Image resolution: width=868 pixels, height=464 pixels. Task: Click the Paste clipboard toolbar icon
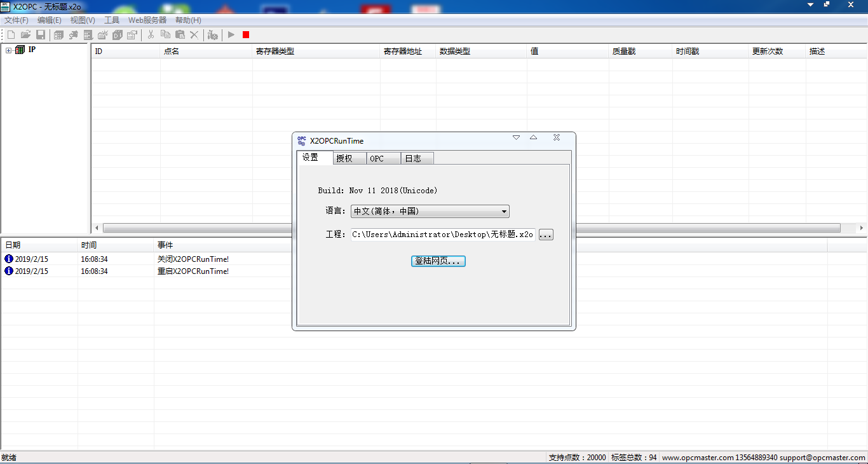pyautogui.click(x=180, y=35)
